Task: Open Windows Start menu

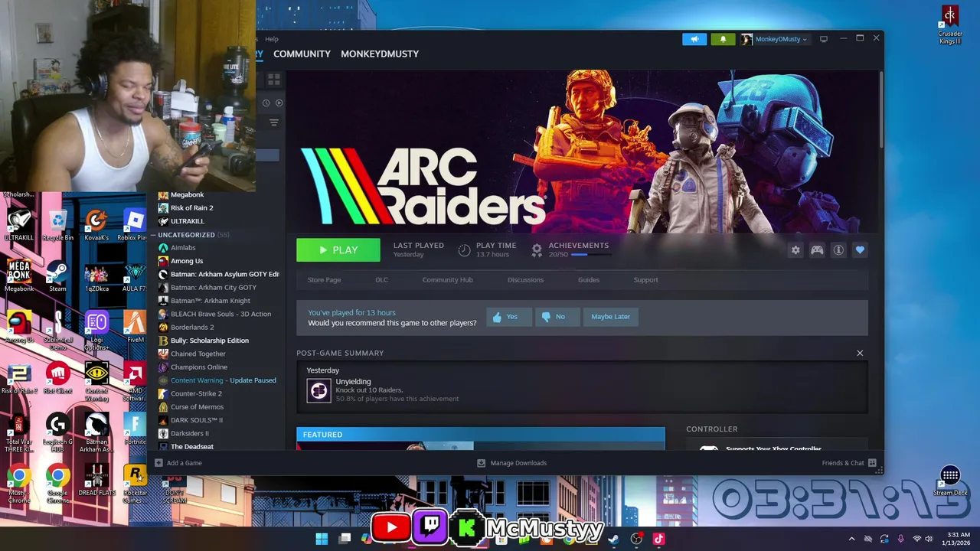Action: click(322, 539)
